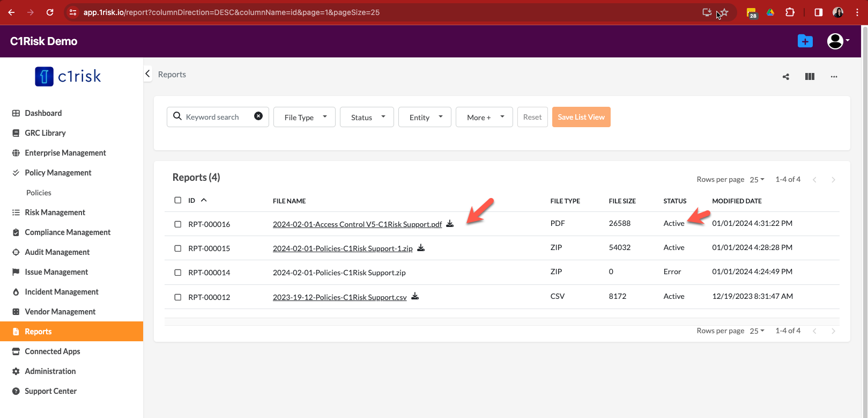Bookmark this page with the star icon

click(x=724, y=12)
